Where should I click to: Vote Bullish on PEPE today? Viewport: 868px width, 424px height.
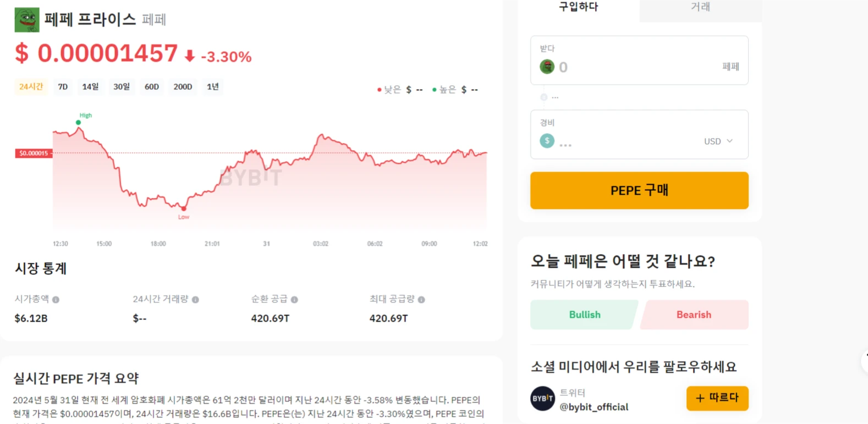point(583,315)
